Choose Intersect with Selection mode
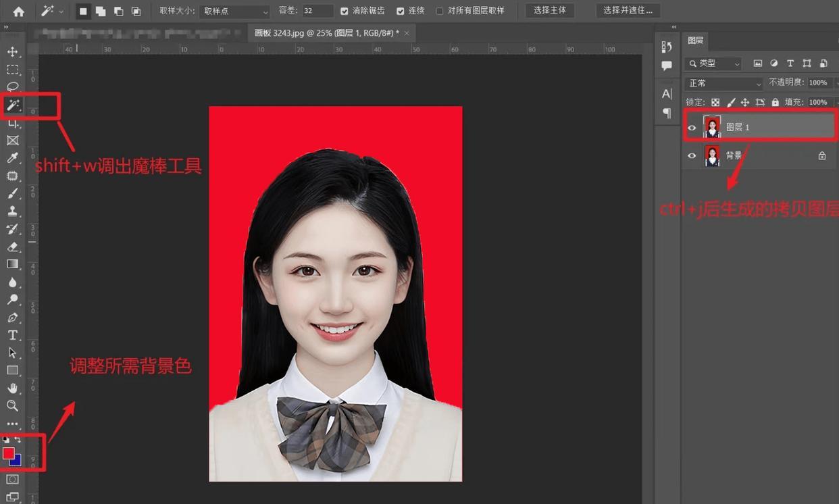Image resolution: width=839 pixels, height=504 pixels. point(136,11)
